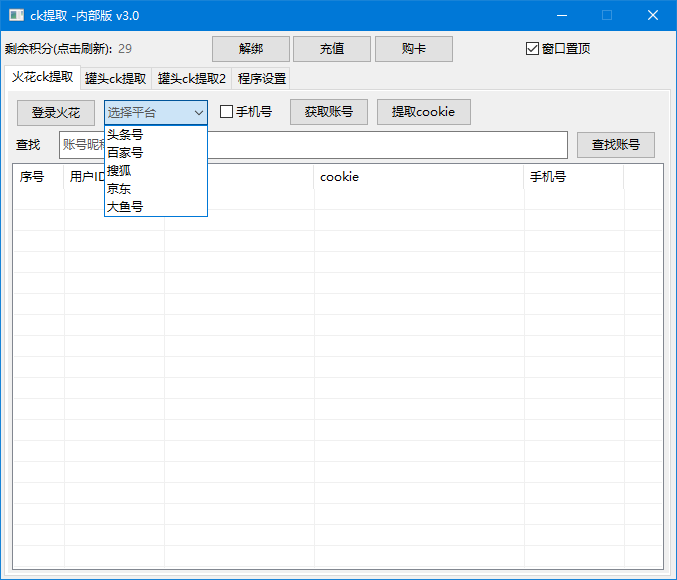Select 搜狐 platform option
677x580 pixels.
[119, 171]
